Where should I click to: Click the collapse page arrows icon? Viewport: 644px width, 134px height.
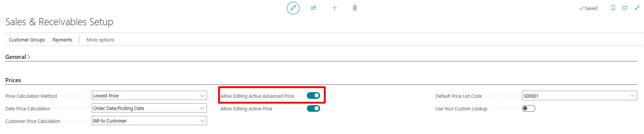coord(637,8)
